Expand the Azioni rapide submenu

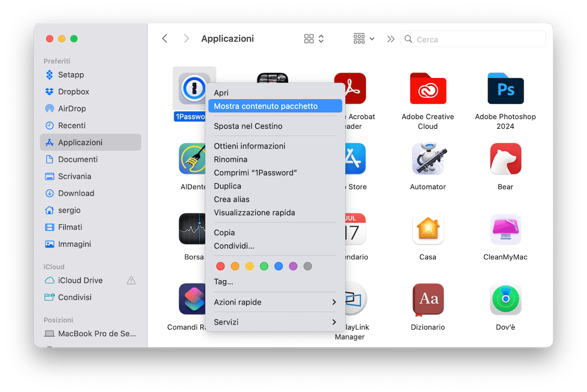pyautogui.click(x=275, y=302)
